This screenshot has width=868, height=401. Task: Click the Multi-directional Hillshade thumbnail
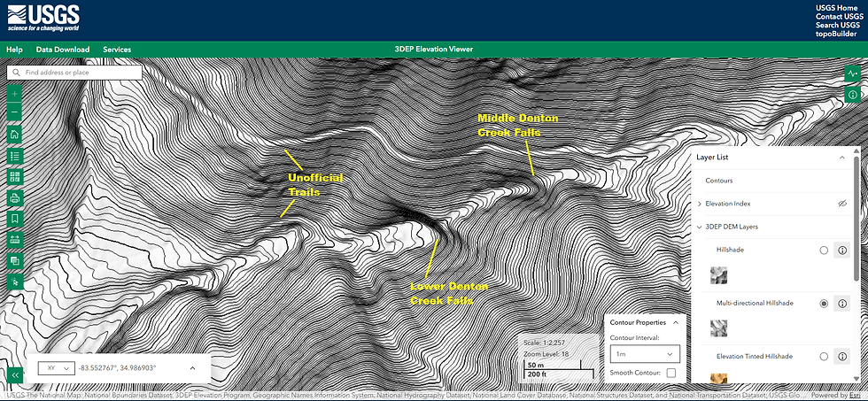(718, 328)
